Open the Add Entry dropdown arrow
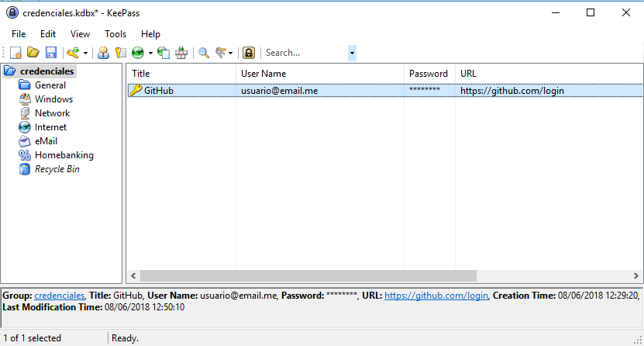 (x=85, y=53)
